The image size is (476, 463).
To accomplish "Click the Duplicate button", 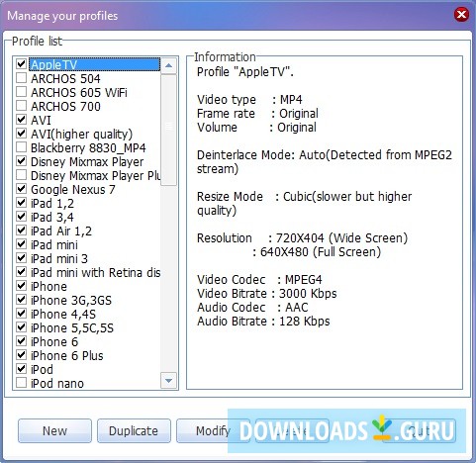I will click(134, 430).
